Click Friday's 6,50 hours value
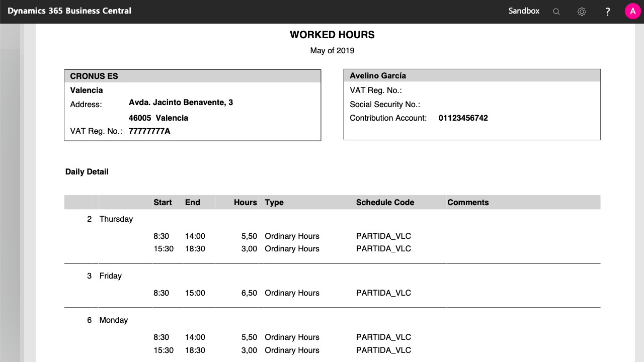This screenshot has height=362, width=644. click(x=249, y=293)
